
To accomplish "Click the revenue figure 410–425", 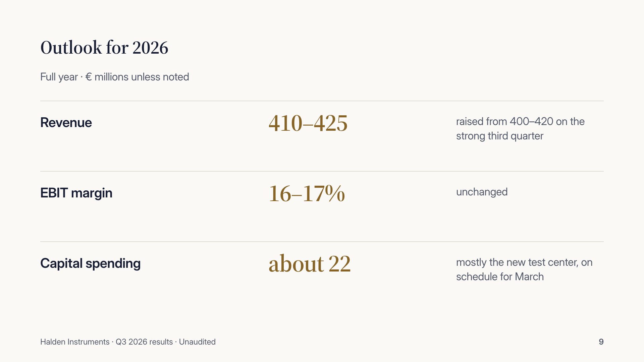I will [308, 123].
